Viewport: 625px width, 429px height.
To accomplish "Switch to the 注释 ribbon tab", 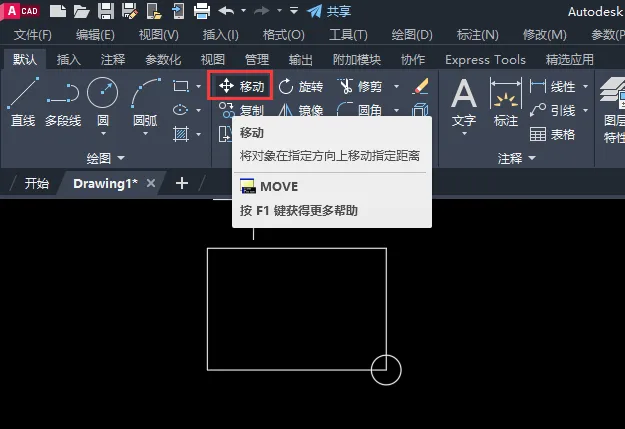I will [x=113, y=60].
